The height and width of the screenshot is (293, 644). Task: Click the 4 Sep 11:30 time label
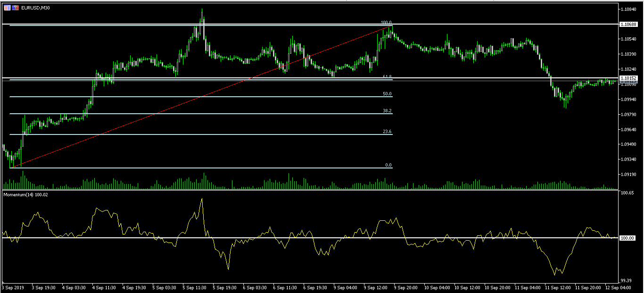pos(104,287)
